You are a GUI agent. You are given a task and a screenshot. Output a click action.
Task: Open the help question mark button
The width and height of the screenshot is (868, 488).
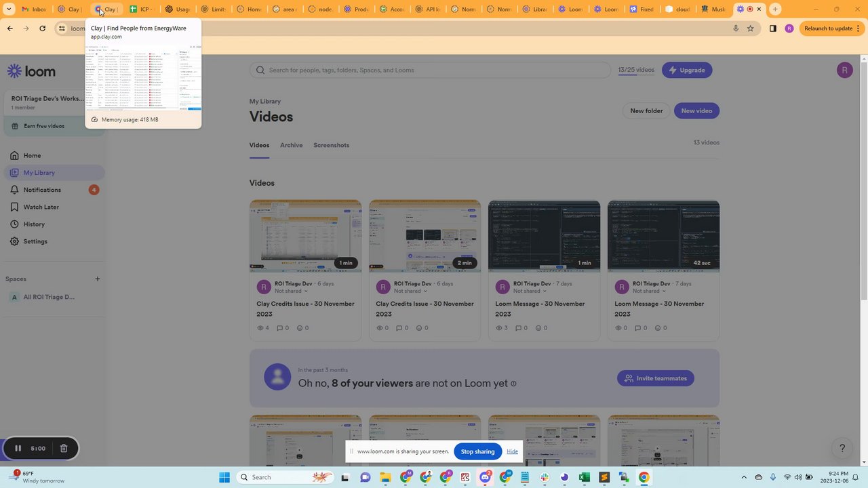(x=842, y=448)
